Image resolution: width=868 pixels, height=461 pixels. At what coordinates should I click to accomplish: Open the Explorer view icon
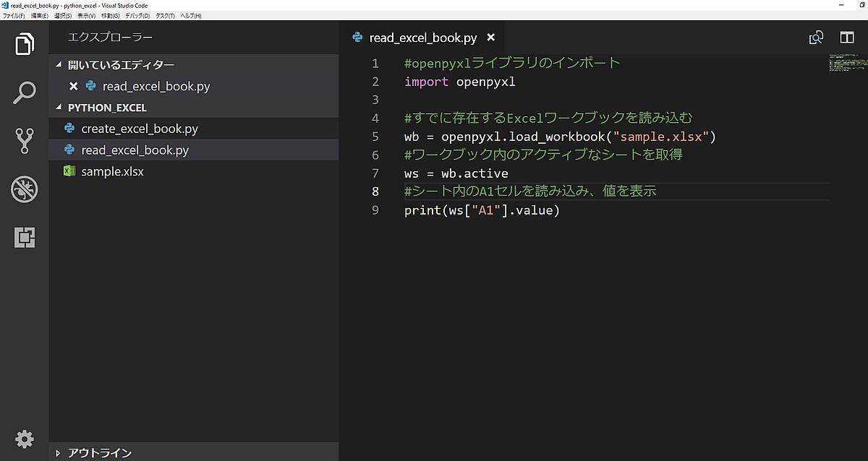(25, 44)
